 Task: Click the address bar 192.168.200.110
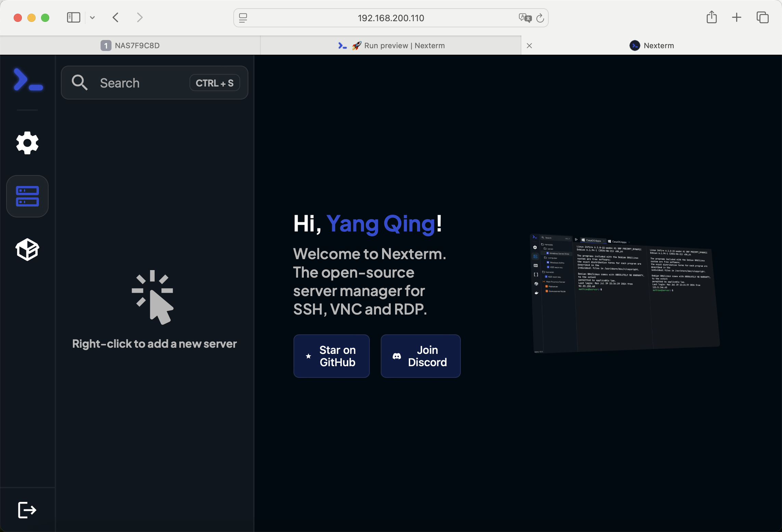click(391, 18)
